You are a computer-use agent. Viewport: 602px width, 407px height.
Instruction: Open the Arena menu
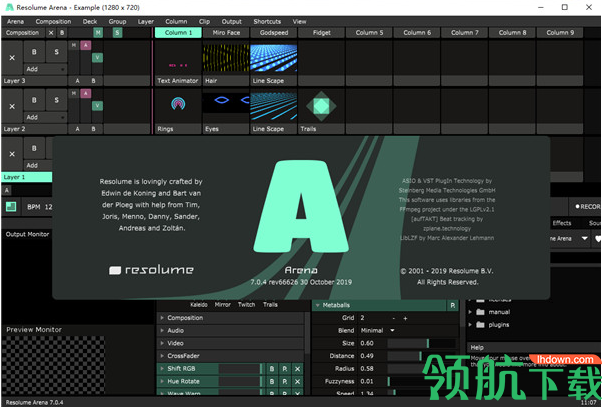click(x=15, y=22)
